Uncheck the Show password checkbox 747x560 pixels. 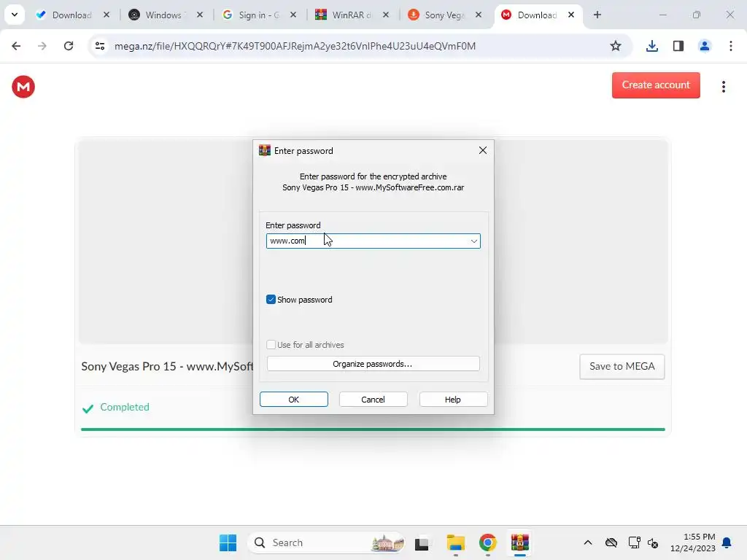[271, 300]
